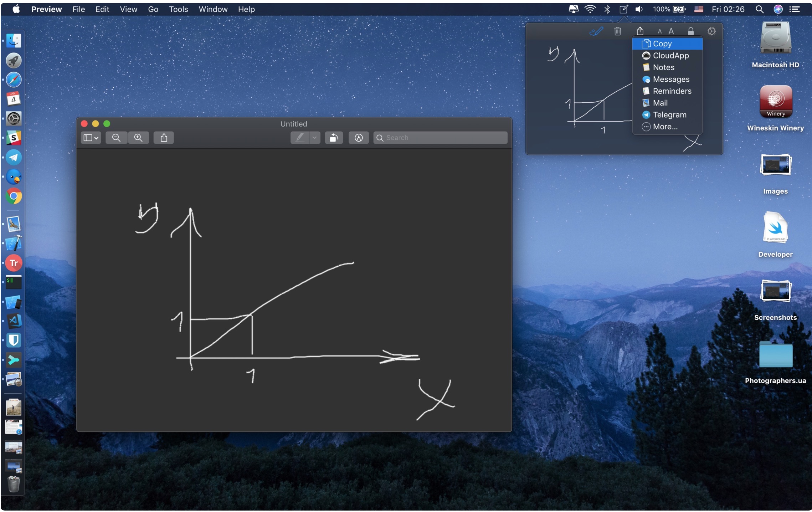Click Rotate button in Preview toolbar
This screenshot has width=812, height=512.
tap(334, 138)
